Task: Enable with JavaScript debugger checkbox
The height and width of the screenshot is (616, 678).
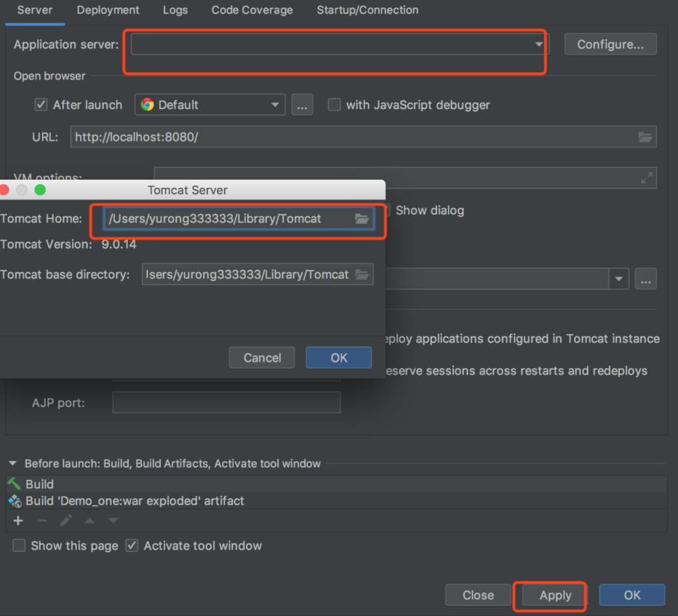Action: pyautogui.click(x=334, y=105)
